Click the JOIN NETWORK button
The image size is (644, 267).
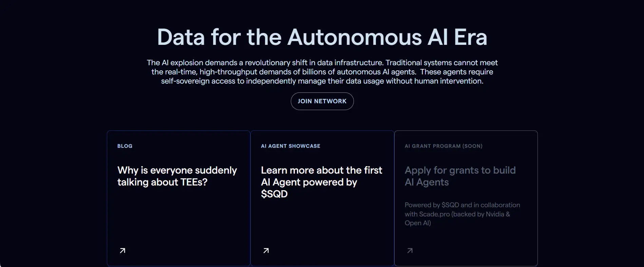[x=322, y=101]
